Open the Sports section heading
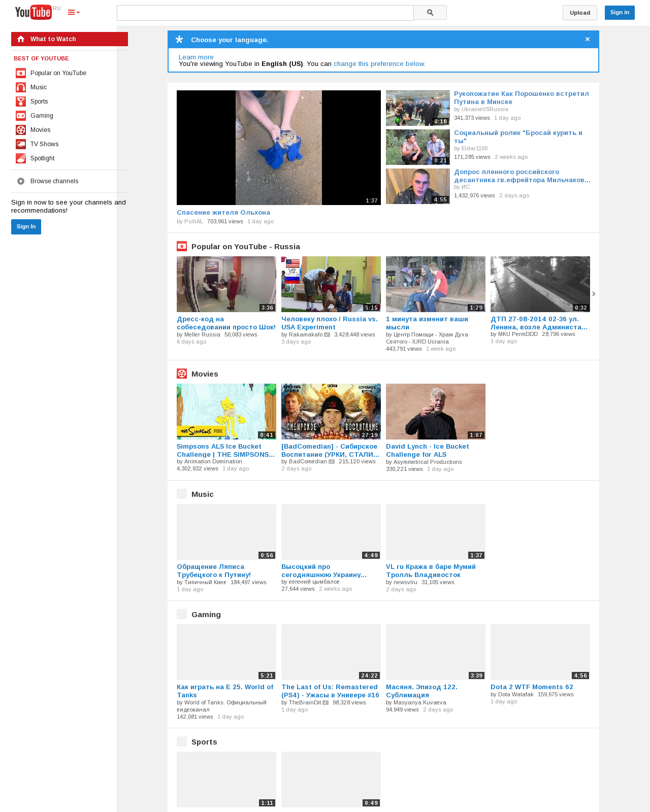The width and height of the screenshot is (650, 812). tap(204, 742)
